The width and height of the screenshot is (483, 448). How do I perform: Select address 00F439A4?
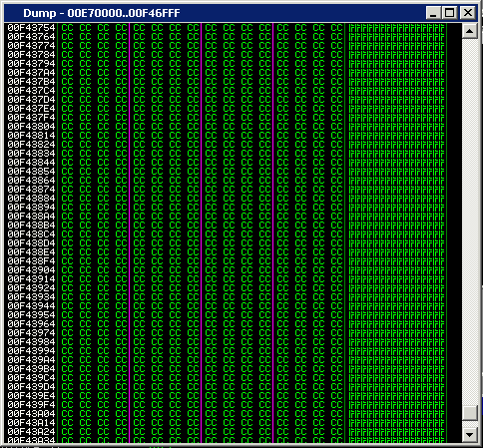(x=31, y=360)
